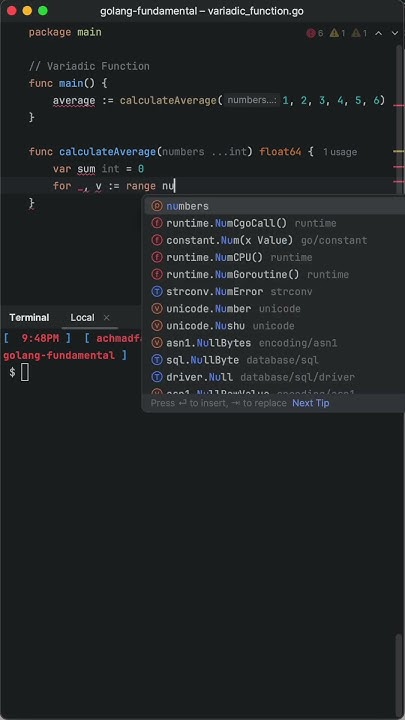
Task: Choose constant.Num(x Value) completion entry
Action: [x=275, y=240]
